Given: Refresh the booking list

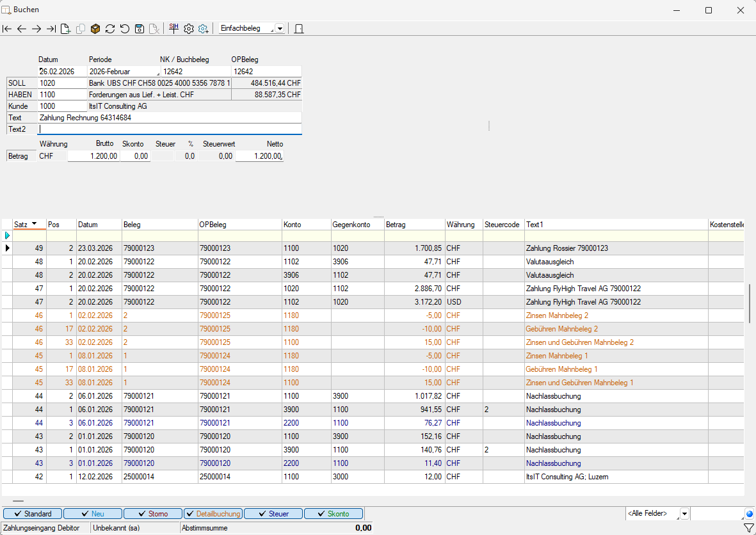Looking at the screenshot, I should [x=110, y=29].
